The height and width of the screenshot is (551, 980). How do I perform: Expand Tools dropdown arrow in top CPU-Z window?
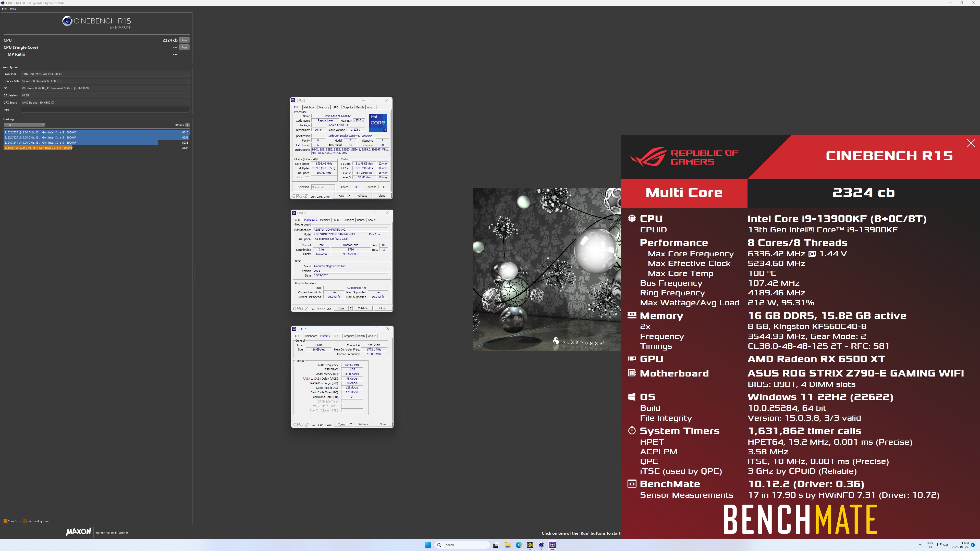coord(350,196)
